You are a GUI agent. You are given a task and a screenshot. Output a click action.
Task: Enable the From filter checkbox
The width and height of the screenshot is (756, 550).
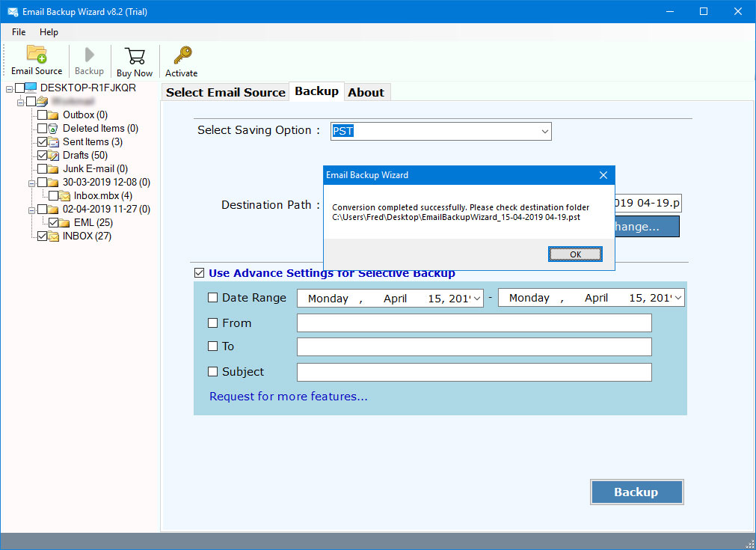click(212, 323)
